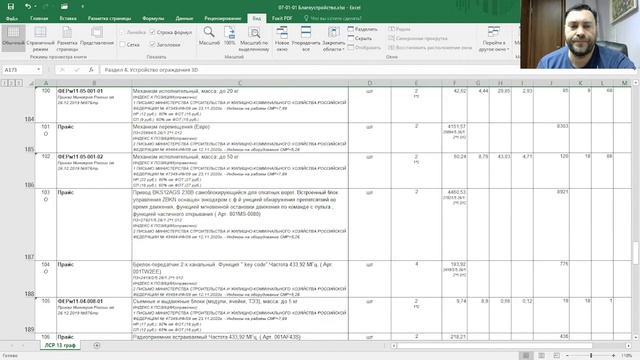Viewport: 640px width, 360px height.
Task: Switch to the Вставка ribbon tab
Action: pyautogui.click(x=68, y=18)
